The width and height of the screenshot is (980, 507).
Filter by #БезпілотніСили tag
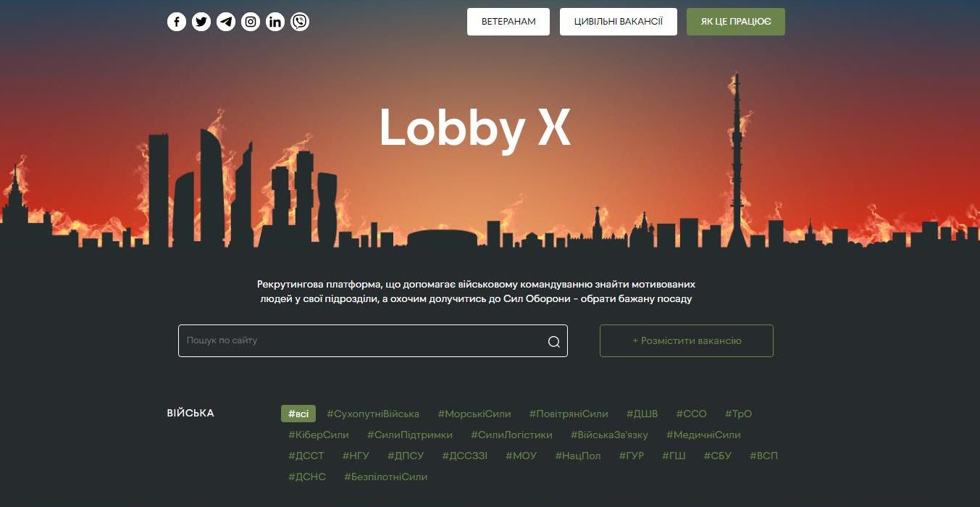click(386, 477)
